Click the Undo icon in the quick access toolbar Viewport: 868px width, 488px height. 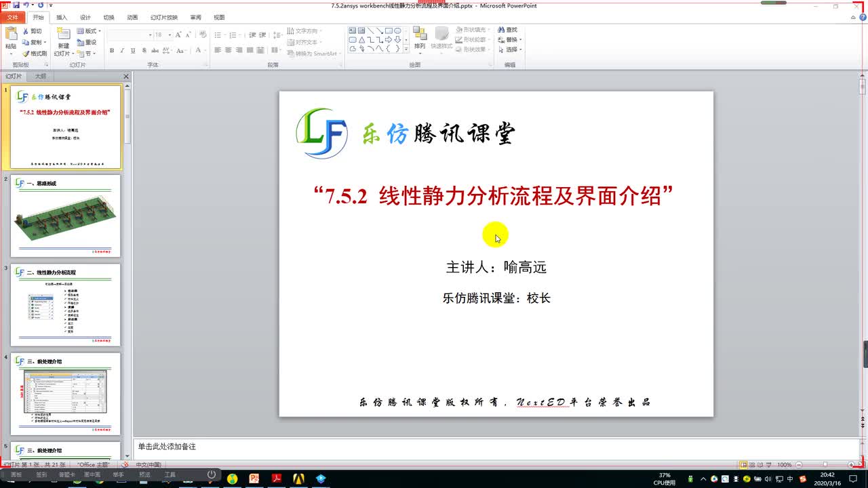[26, 5]
